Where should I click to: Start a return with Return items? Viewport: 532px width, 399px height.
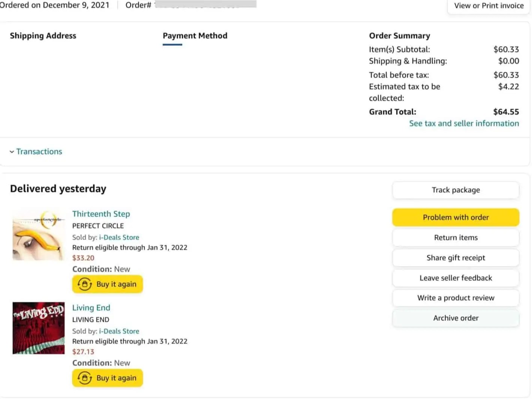click(x=456, y=238)
